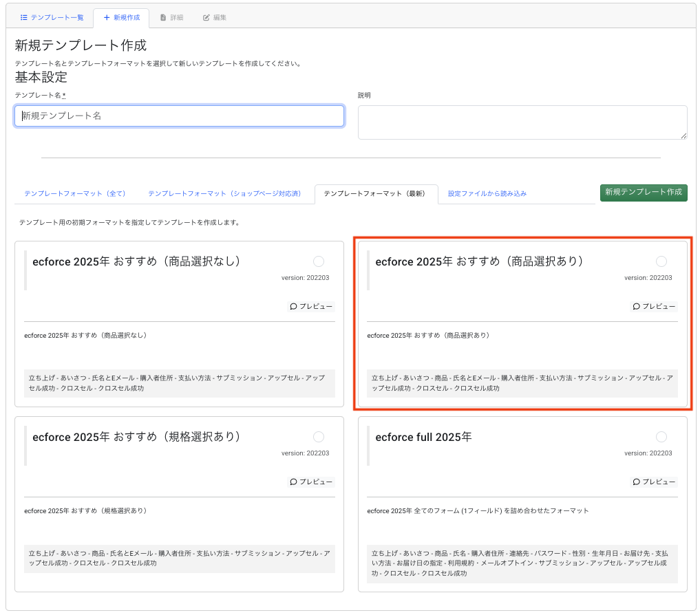Screen dimensions: 700x615
Task: Click version text in 商品選択なし card
Action: (305, 278)
